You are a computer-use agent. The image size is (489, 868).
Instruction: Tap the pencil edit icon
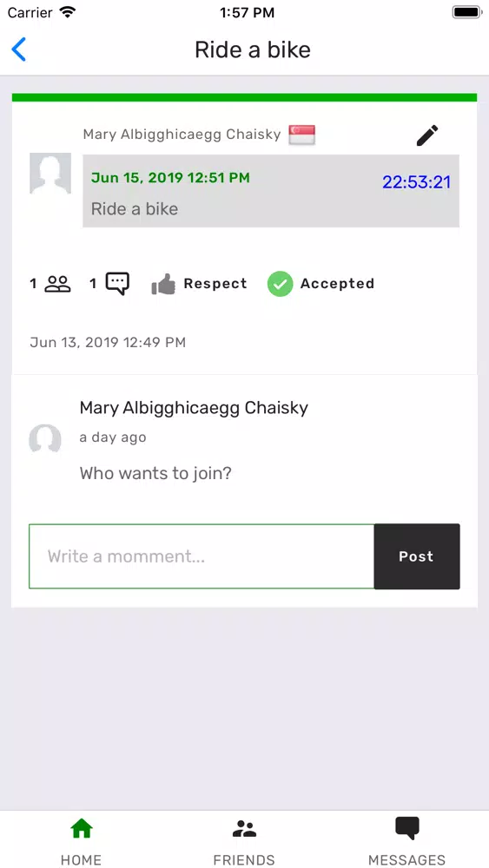[427, 135]
